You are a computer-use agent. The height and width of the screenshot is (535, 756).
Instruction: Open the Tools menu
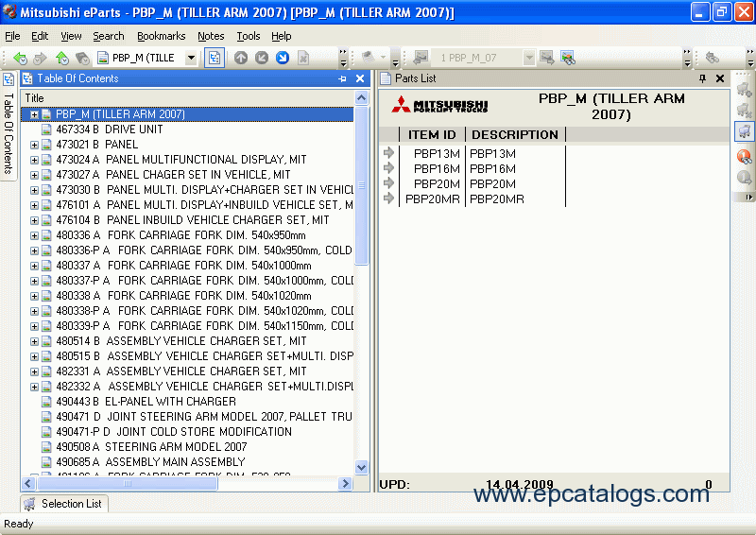tap(249, 36)
